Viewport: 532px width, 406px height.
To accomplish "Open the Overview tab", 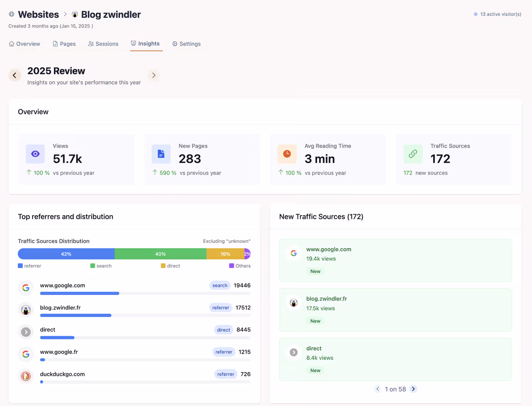I will point(25,44).
